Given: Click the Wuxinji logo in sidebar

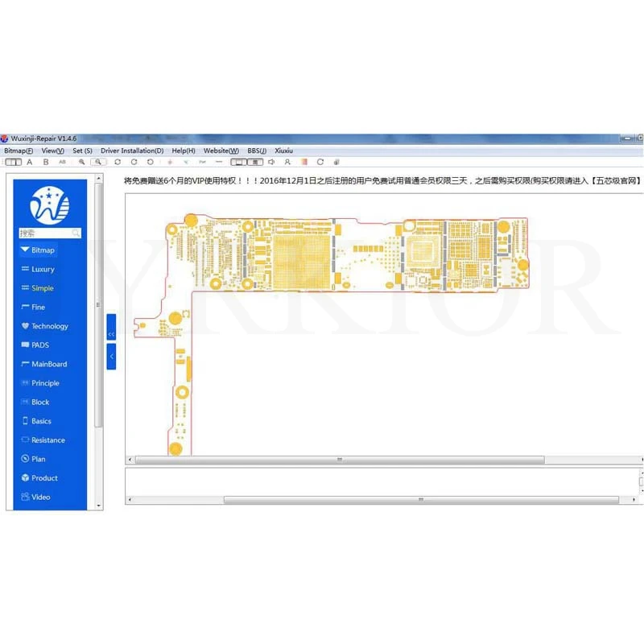Looking at the screenshot, I should click(x=50, y=205).
